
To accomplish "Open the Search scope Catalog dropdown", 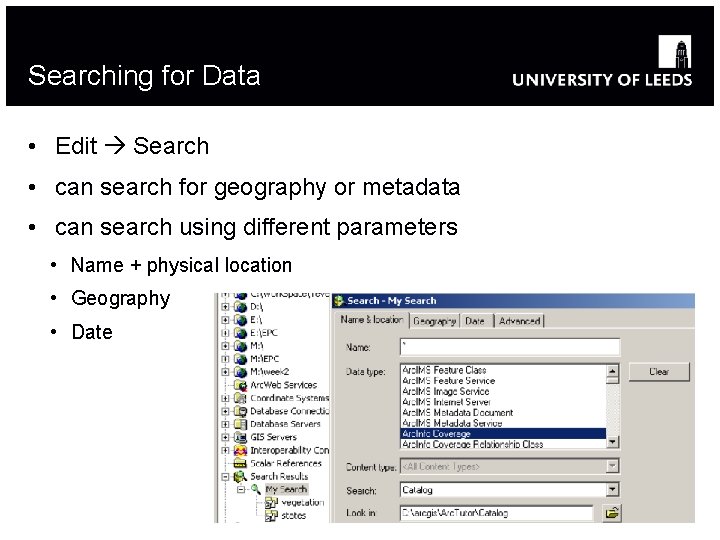I will pyautogui.click(x=612, y=489).
